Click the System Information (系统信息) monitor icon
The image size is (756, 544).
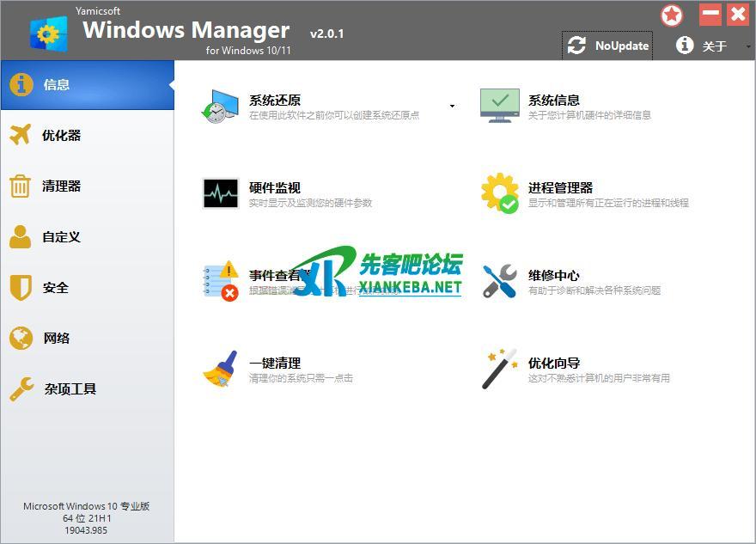tap(499, 106)
